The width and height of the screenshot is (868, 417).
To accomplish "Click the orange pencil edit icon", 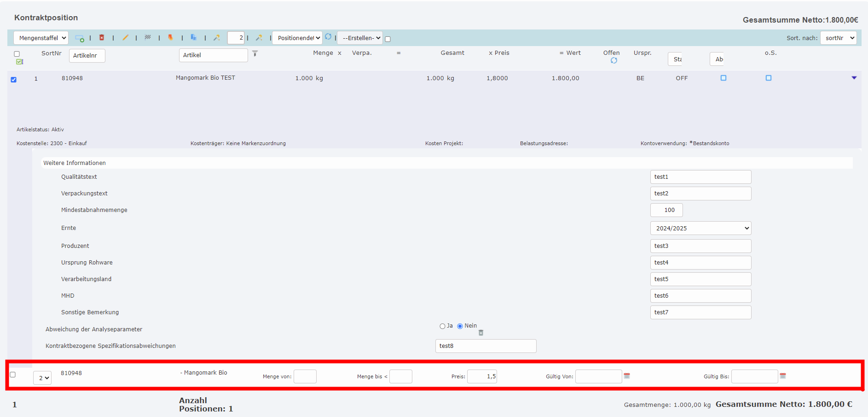I will (x=125, y=38).
